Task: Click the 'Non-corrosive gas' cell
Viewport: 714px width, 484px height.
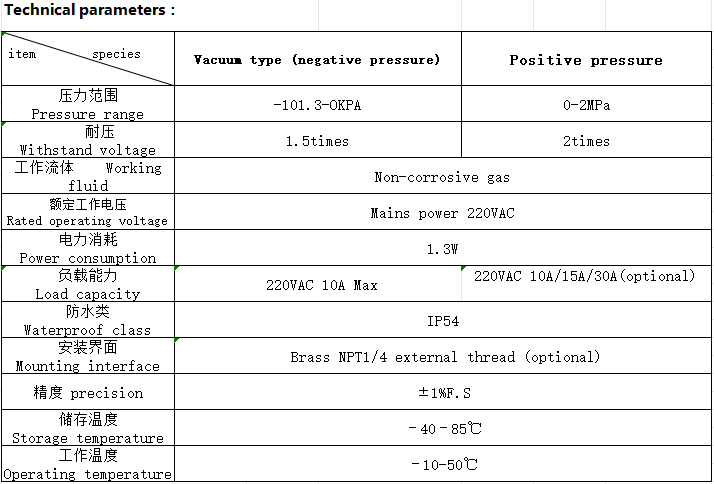Action: click(442, 177)
